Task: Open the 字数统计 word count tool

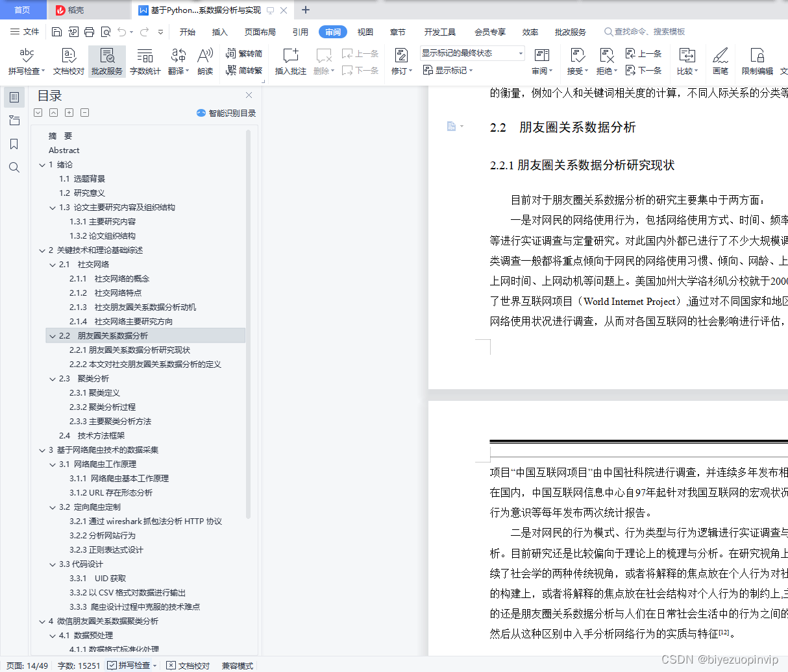Action: coord(145,61)
